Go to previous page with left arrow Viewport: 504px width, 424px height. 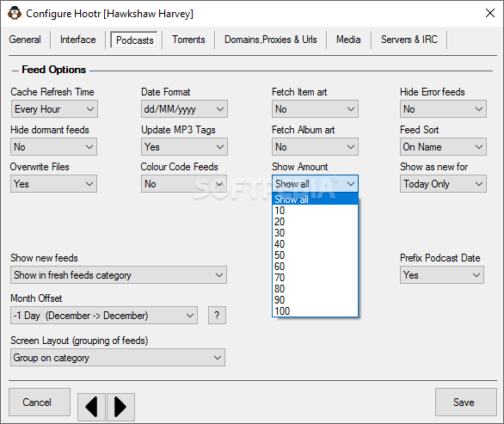tap(91, 407)
